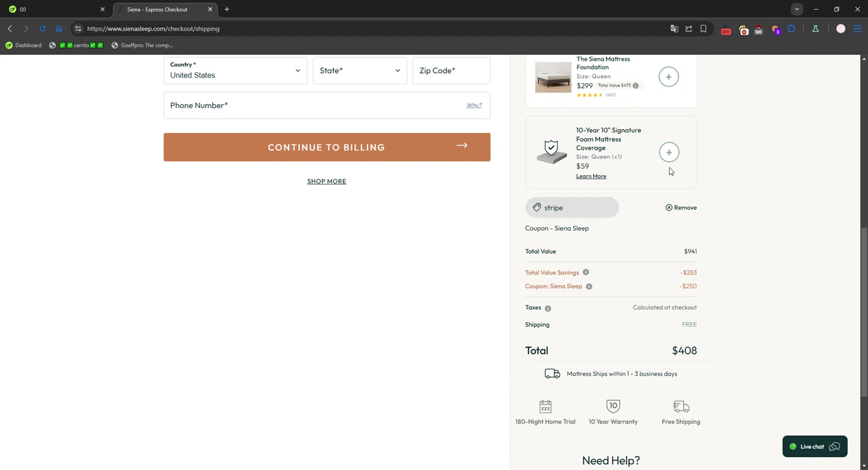Image resolution: width=868 pixels, height=470 pixels.
Task: Click info icon beside Total Value $475
Action: pyautogui.click(x=635, y=86)
